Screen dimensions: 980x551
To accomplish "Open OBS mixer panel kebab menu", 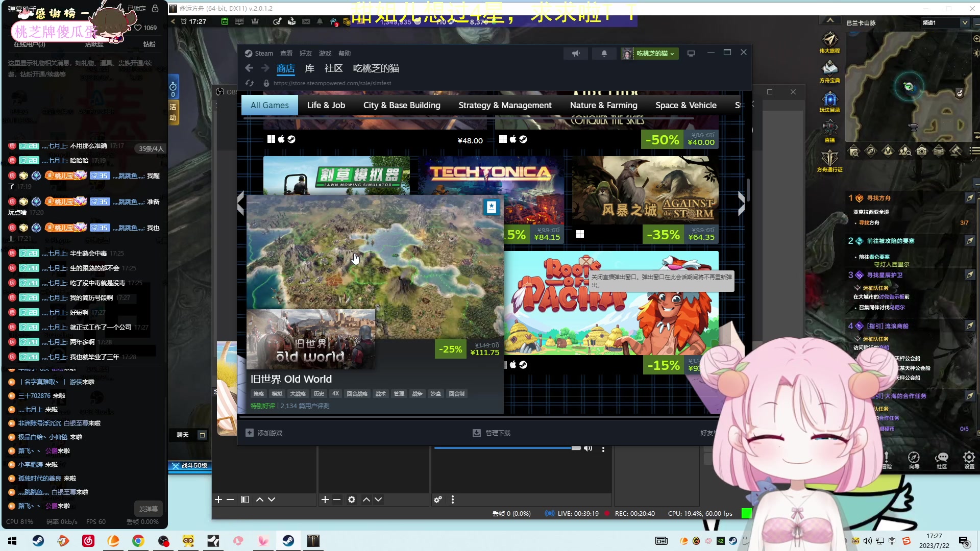I will [x=453, y=499].
